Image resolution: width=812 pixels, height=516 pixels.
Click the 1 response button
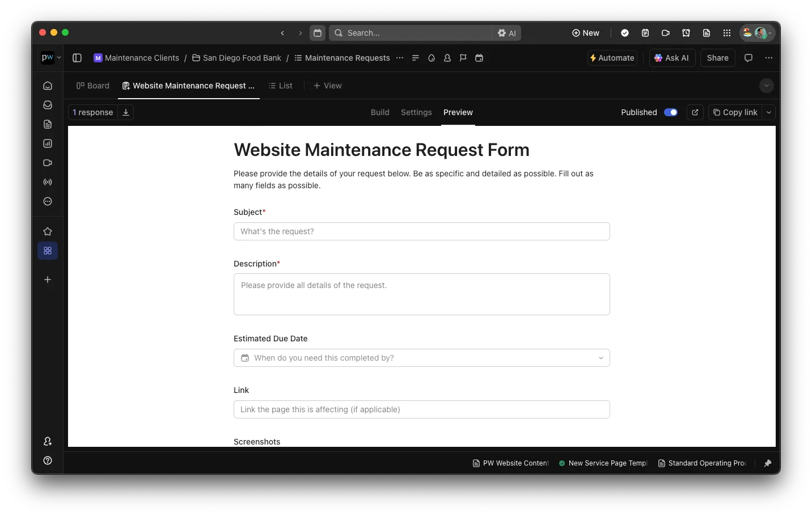click(x=93, y=112)
